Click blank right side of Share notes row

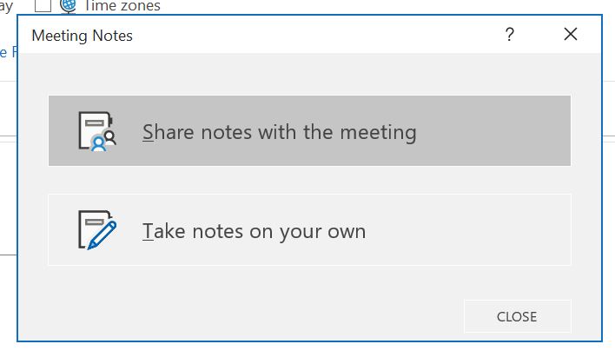(504, 131)
